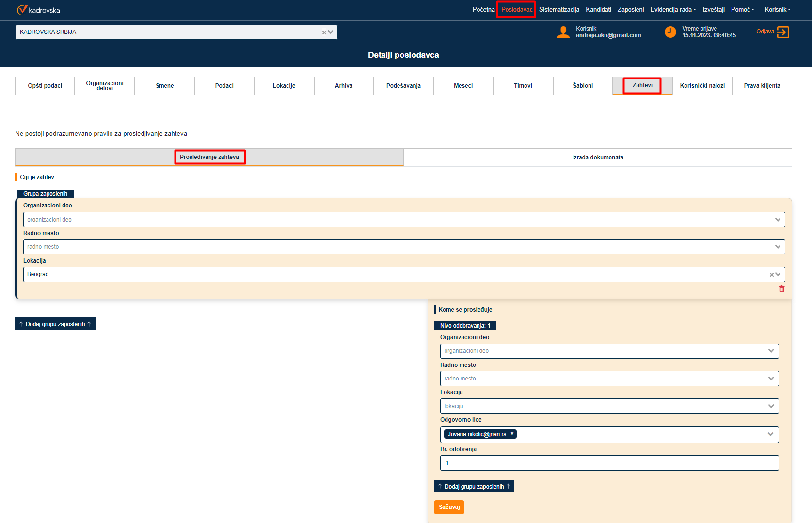Click the Odjava logout icon
812x523 pixels.
(783, 32)
